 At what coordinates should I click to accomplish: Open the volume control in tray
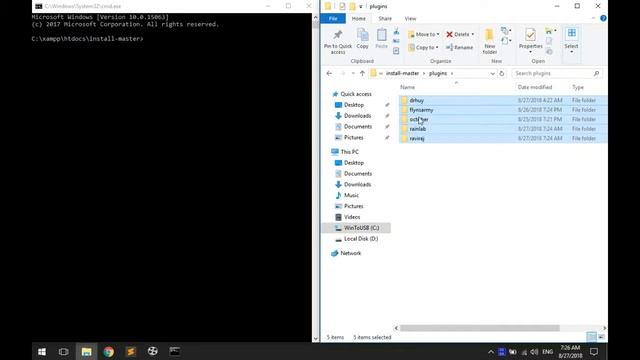click(x=534, y=351)
